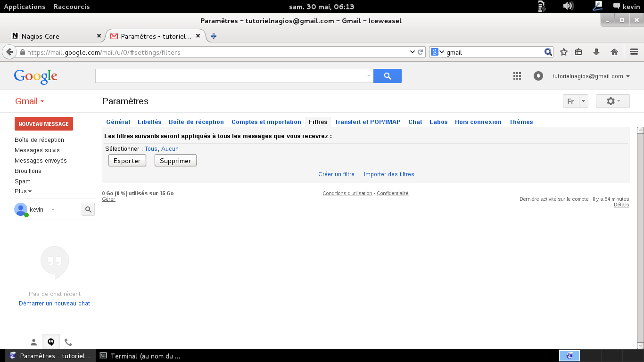Open Boîte de réception in the sidebar

pos(39,140)
